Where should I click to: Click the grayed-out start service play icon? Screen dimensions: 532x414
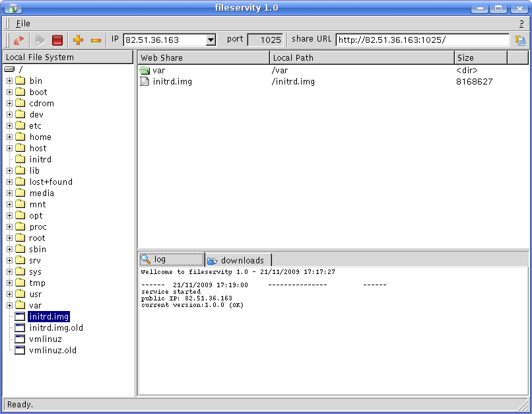(x=40, y=40)
